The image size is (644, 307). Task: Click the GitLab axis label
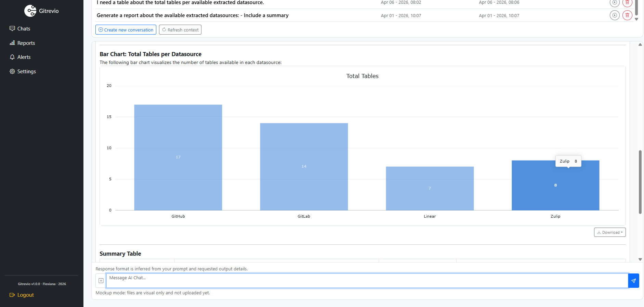304,216
